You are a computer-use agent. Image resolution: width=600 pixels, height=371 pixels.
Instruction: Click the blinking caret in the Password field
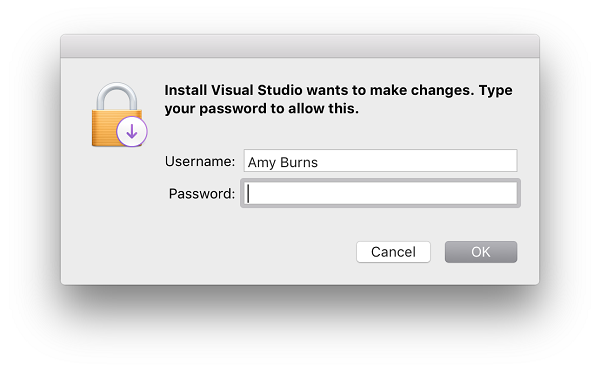click(x=248, y=194)
